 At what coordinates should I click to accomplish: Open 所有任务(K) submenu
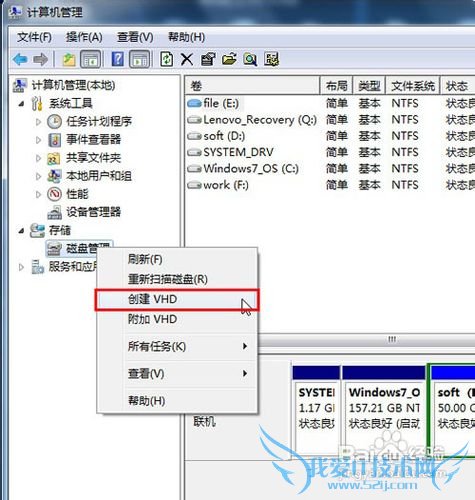click(177, 346)
